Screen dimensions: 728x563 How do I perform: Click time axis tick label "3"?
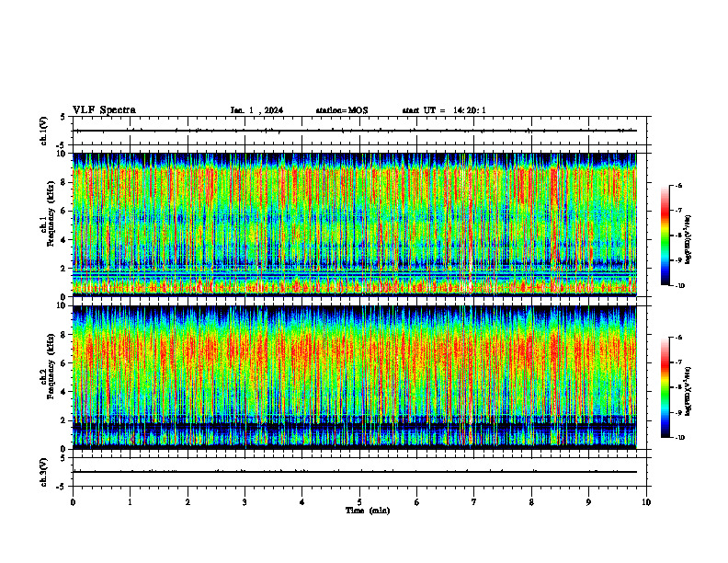pyautogui.click(x=245, y=502)
